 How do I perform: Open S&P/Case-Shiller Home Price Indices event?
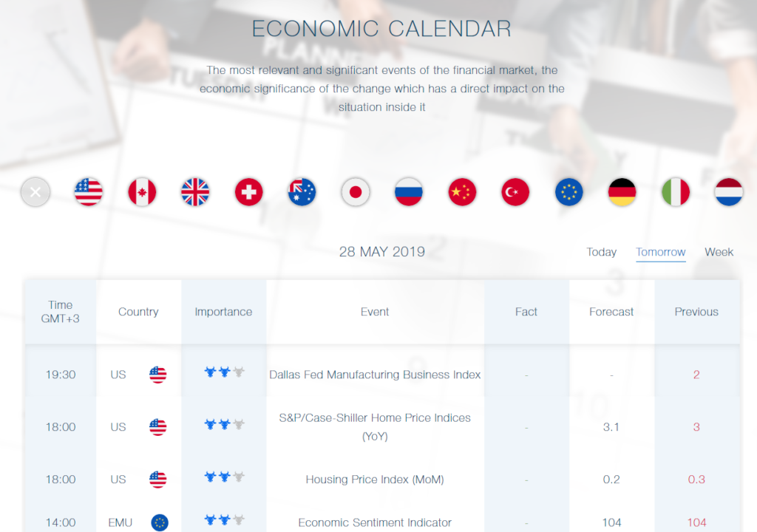point(375,427)
